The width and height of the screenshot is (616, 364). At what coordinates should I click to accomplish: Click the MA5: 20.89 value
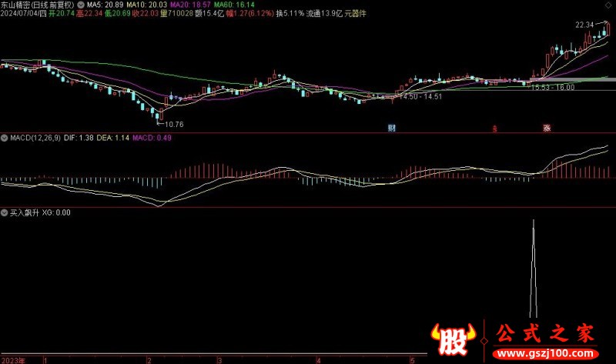105,5
